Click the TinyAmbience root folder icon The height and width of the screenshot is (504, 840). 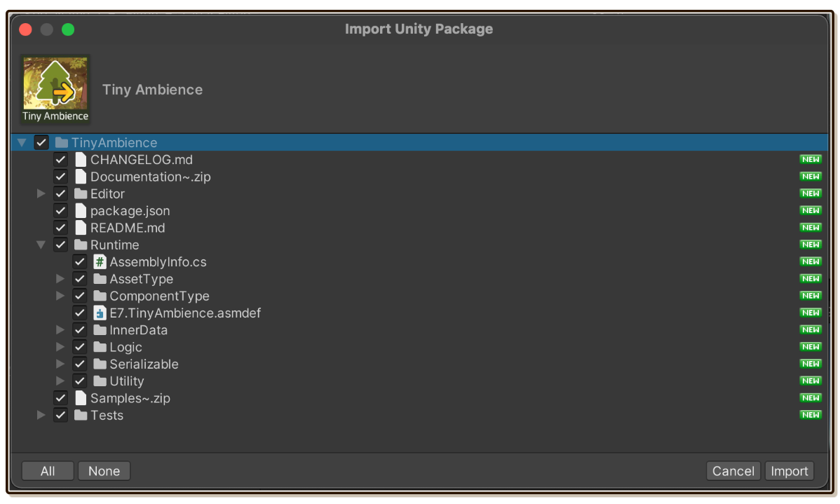[x=62, y=142]
